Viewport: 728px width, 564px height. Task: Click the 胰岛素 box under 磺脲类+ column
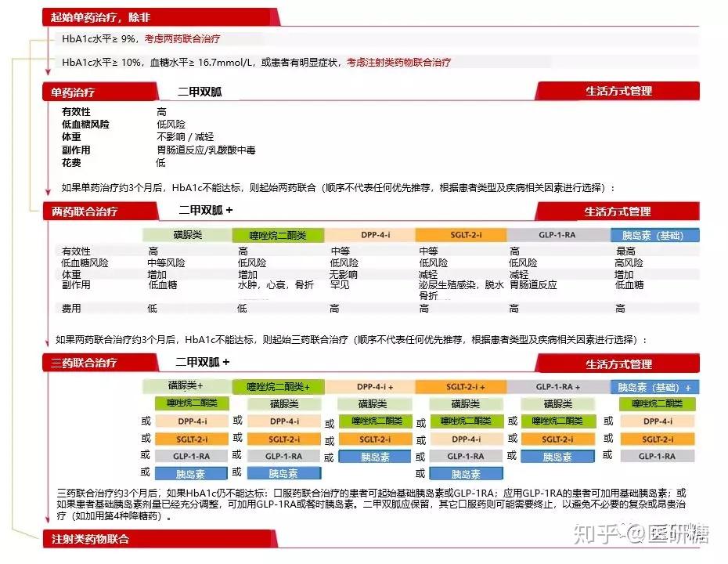point(191,474)
